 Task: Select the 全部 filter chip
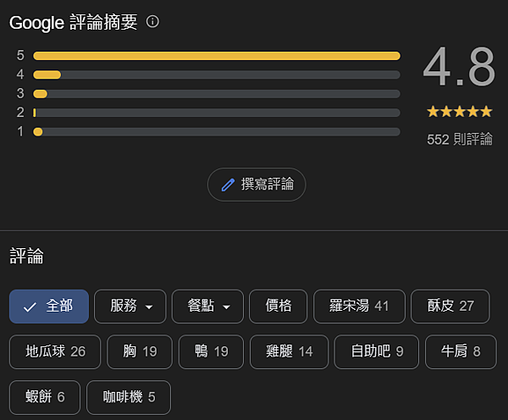[48, 307]
